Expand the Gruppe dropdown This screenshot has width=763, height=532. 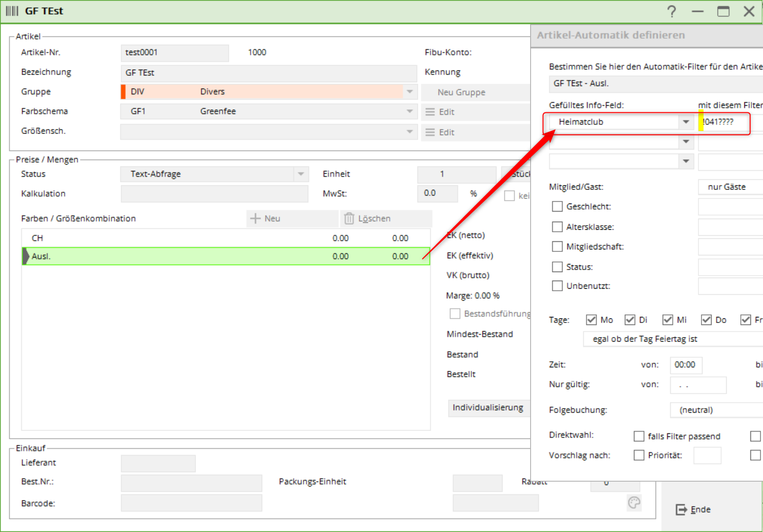[409, 92]
